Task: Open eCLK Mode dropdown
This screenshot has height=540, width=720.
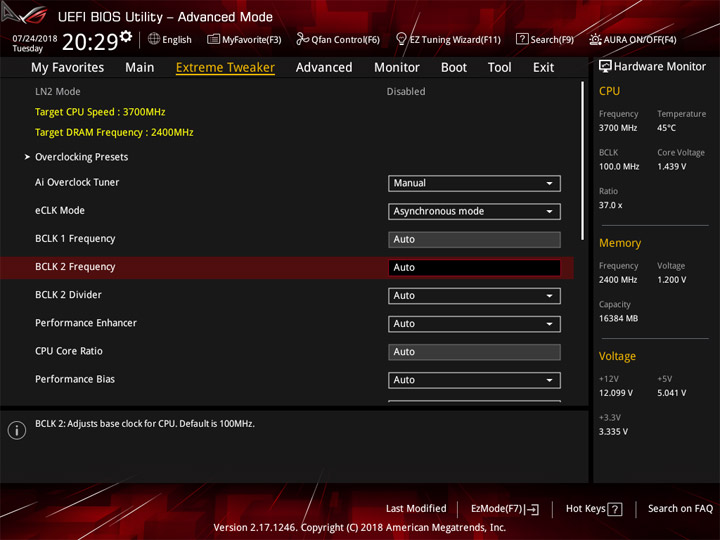Action: pos(474,211)
